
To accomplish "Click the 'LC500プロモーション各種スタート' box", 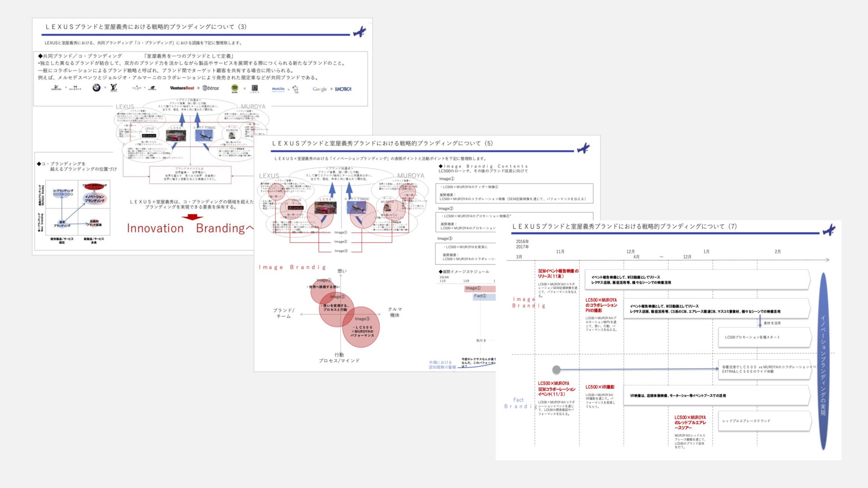I will pyautogui.click(x=764, y=337).
